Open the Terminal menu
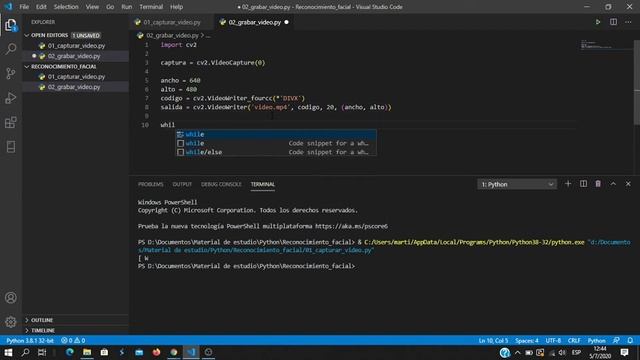This screenshot has width=640, height=360. click(151, 7)
